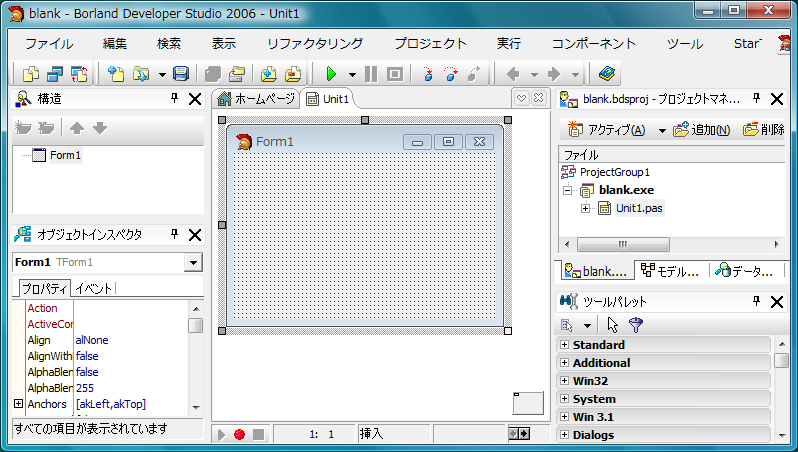This screenshot has width=798, height=452.
Task: Click the macro stop square button
Action: (259, 434)
